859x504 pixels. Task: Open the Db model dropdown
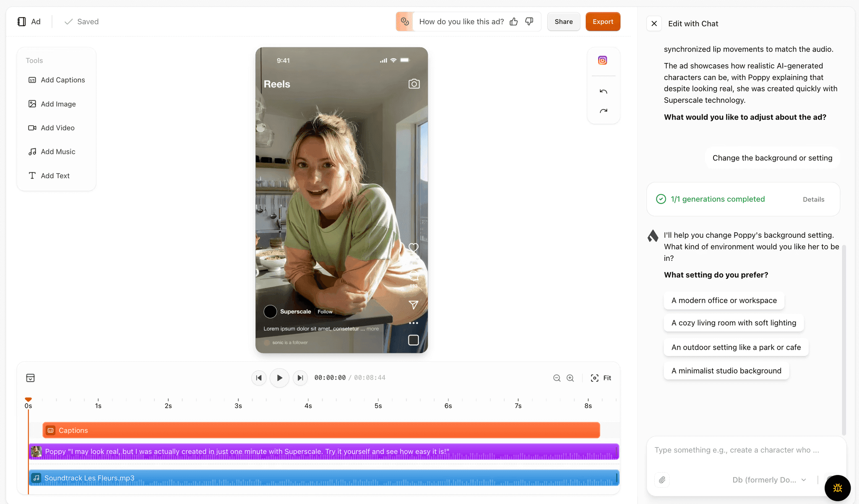pyautogui.click(x=769, y=480)
